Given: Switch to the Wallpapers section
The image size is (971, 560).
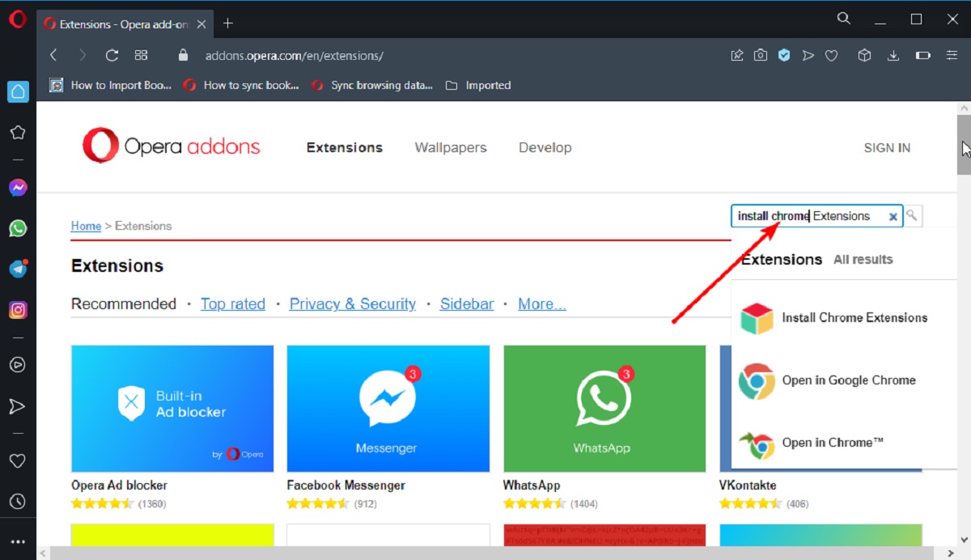Looking at the screenshot, I should pyautogui.click(x=451, y=147).
